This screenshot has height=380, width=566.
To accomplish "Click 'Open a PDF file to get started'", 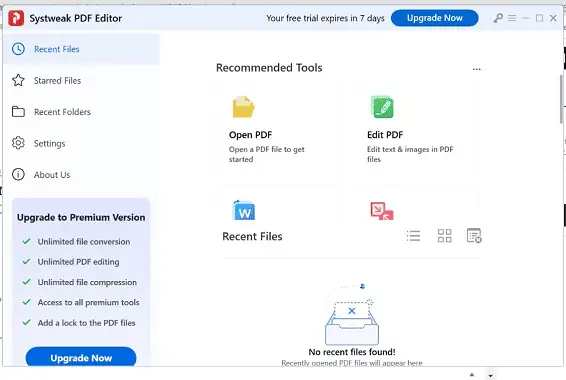I will click(266, 154).
